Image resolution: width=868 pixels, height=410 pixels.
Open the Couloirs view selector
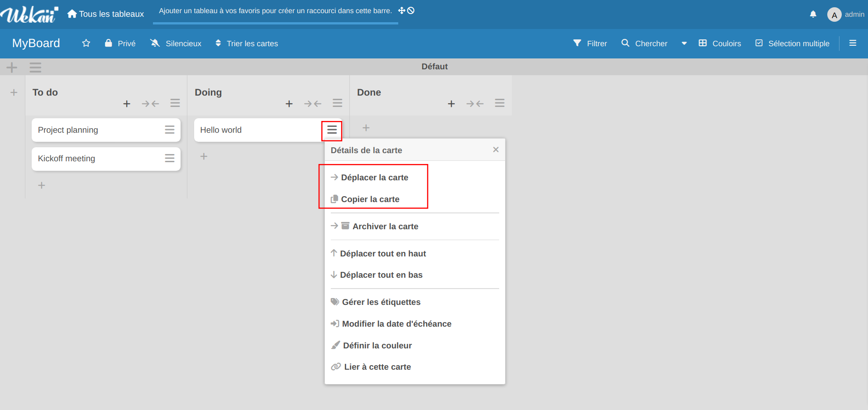pos(720,43)
